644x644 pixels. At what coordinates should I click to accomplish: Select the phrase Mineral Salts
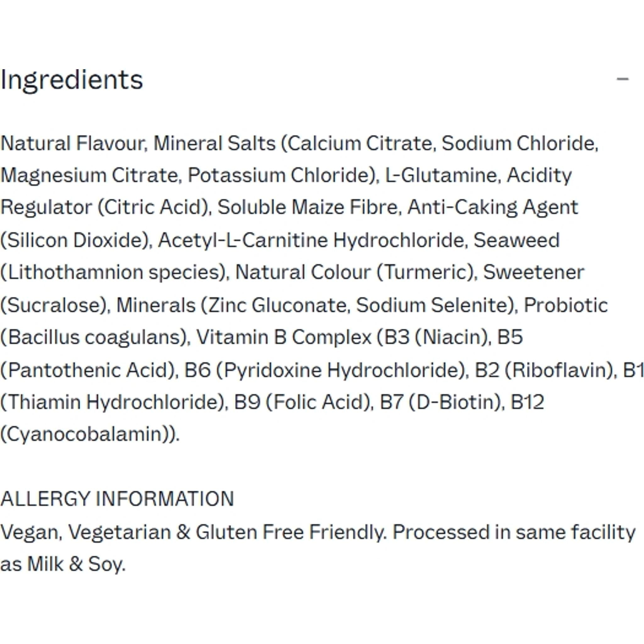pyautogui.click(x=213, y=143)
